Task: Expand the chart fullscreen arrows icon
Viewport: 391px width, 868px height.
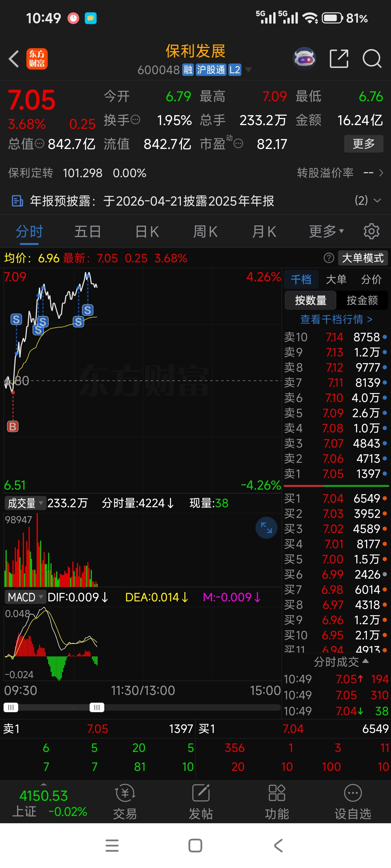Action: [266, 528]
